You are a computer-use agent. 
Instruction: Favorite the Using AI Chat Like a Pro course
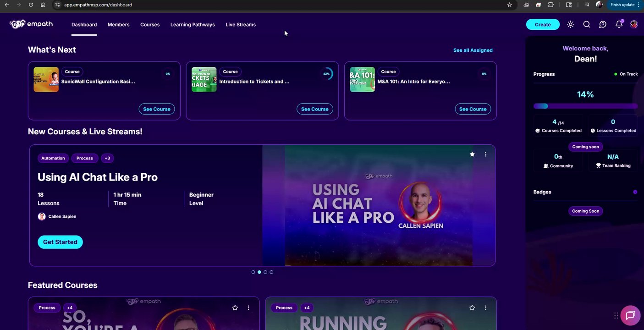[x=472, y=154]
